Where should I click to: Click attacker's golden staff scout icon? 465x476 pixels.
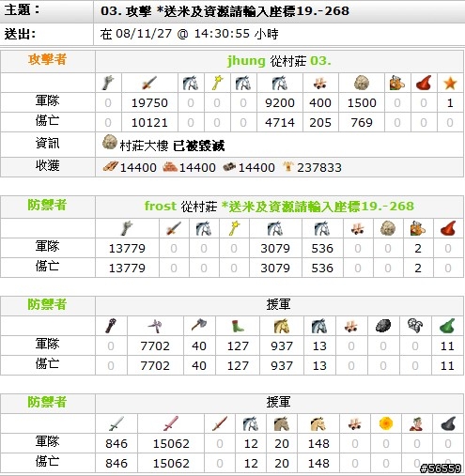(217, 84)
